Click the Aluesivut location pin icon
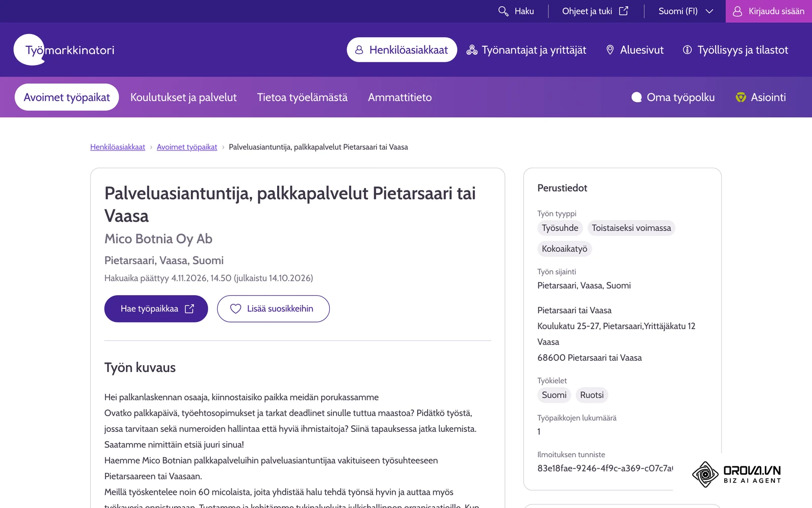 (610, 50)
